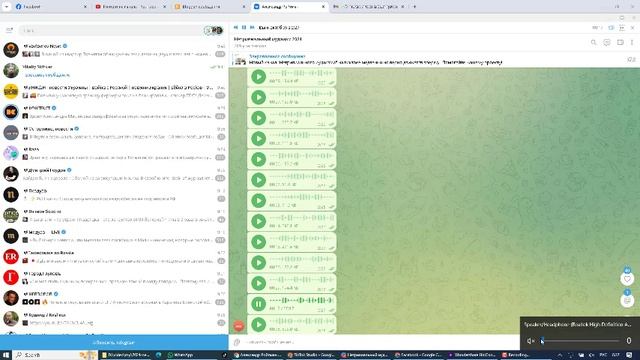This screenshot has height=360, width=640.
Task: Skip to previous track in top audio player
Action: coord(236,27)
